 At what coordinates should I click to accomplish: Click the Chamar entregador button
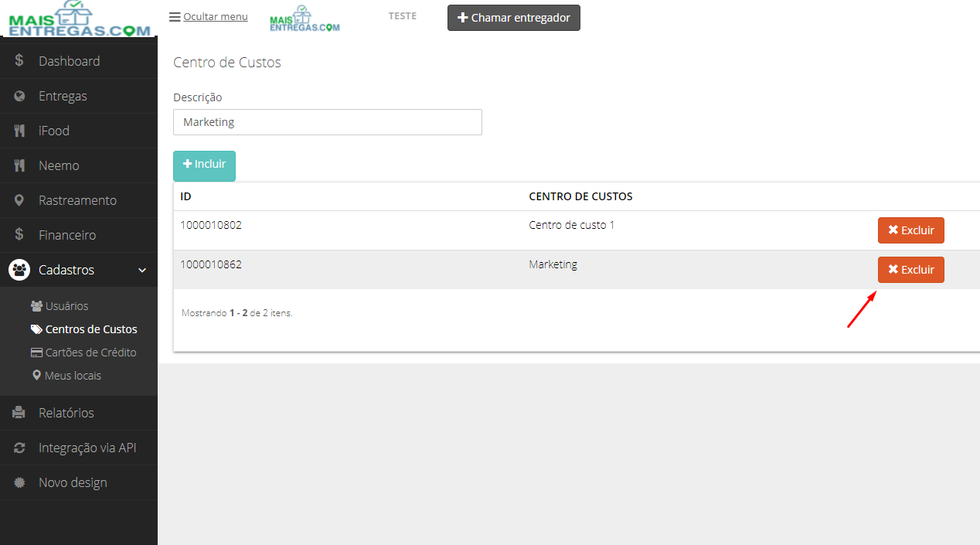(x=514, y=18)
